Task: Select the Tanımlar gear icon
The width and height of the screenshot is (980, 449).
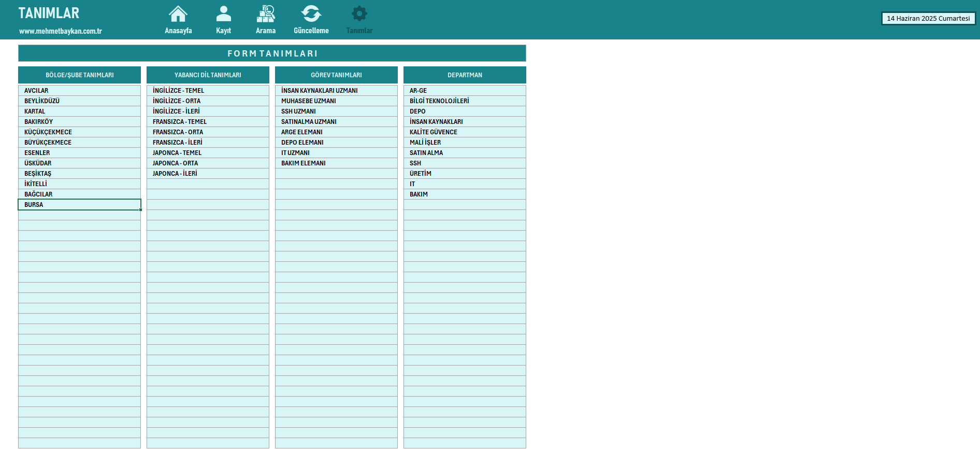Action: [359, 14]
